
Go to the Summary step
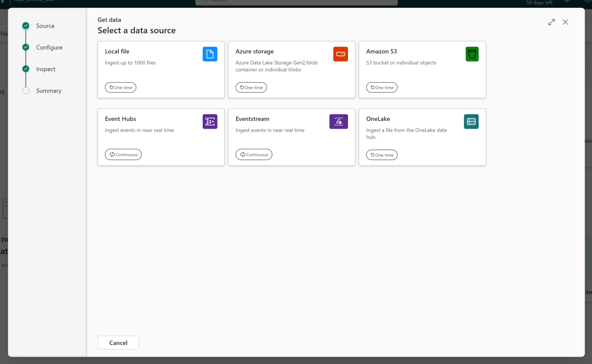(x=49, y=91)
